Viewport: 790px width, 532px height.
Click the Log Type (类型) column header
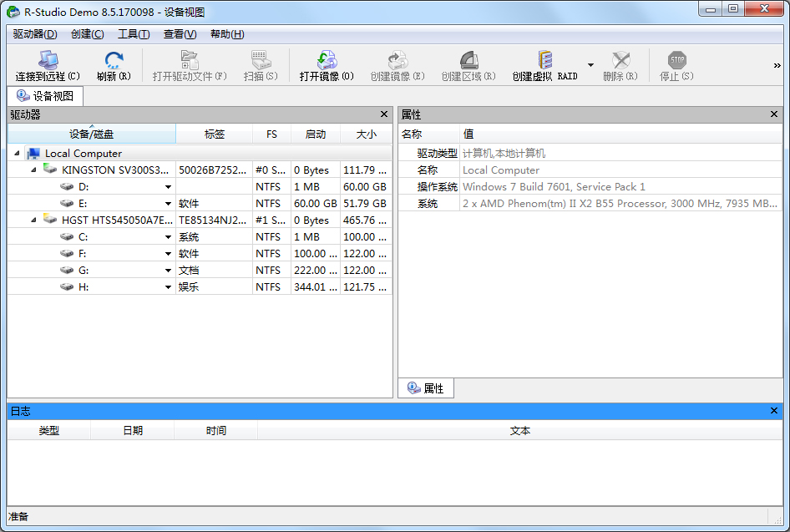[x=49, y=430]
